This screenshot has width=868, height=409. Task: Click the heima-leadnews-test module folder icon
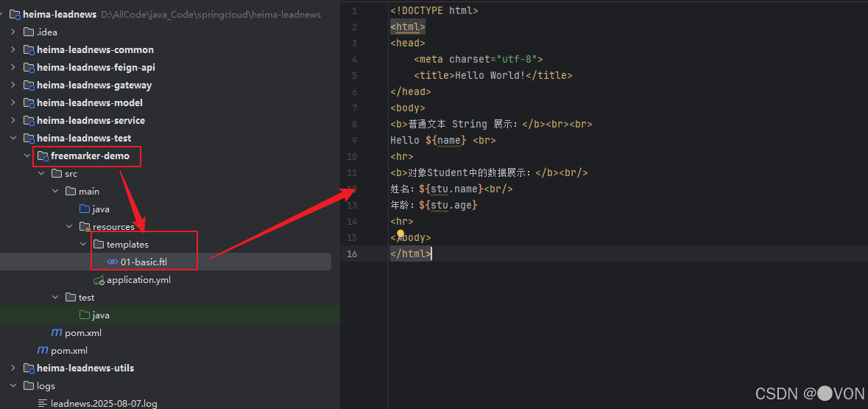coord(29,139)
